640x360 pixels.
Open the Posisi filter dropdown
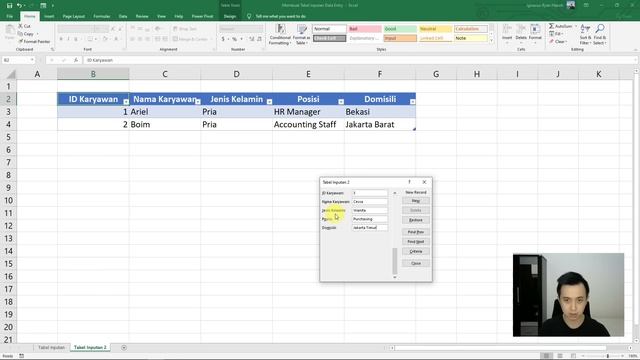pos(341,102)
